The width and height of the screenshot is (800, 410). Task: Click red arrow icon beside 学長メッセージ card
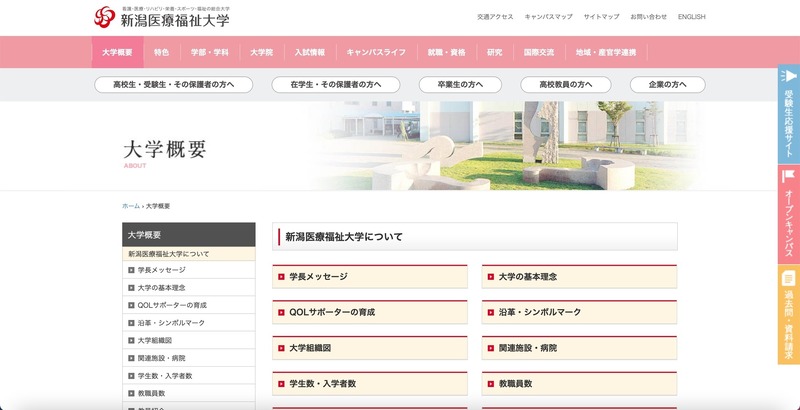[281, 277]
